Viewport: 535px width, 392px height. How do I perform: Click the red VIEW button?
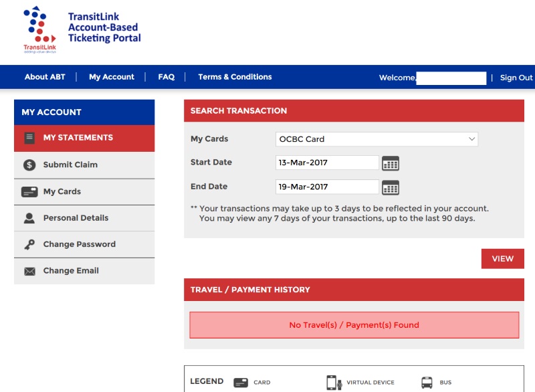tap(503, 259)
